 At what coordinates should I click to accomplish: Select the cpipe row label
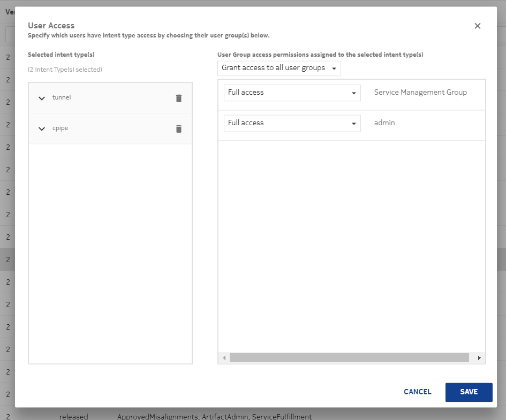coord(60,128)
